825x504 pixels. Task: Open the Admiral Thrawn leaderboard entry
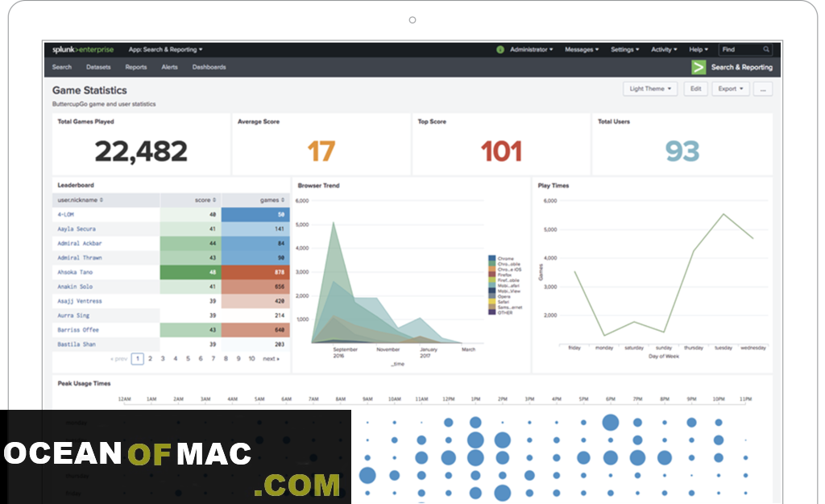click(x=80, y=258)
